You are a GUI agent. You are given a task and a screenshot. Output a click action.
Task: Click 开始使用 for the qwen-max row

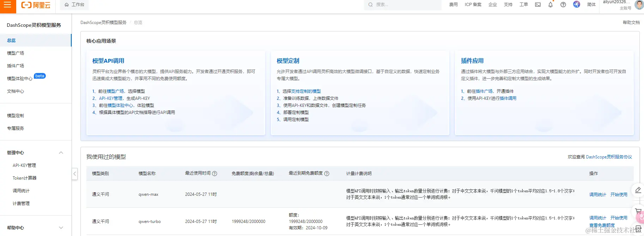pos(619,195)
